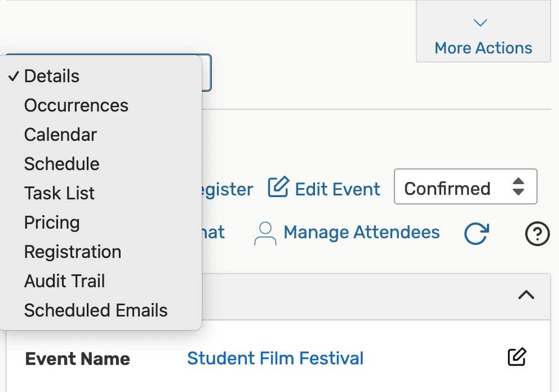Open the Confirmed status dropdown
Image resolution: width=559 pixels, height=392 pixels.
(x=465, y=188)
